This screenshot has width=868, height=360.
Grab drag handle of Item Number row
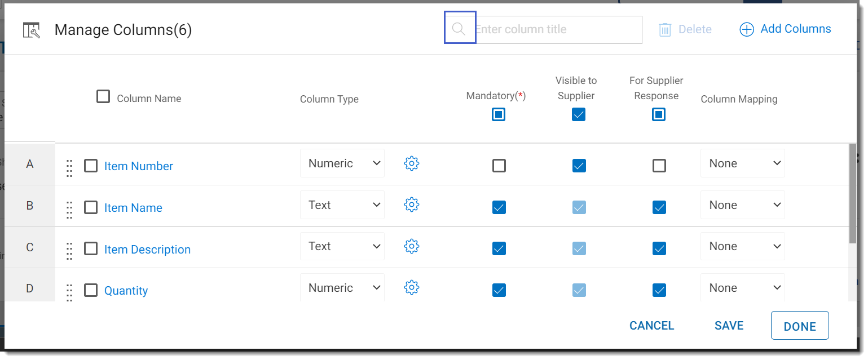[x=69, y=167]
